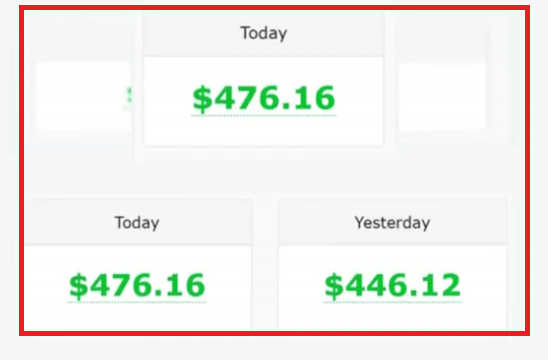Click the partial green dollar sign on blurred left card
Image resolution: width=548 pixels, height=360 pixels.
click(129, 98)
